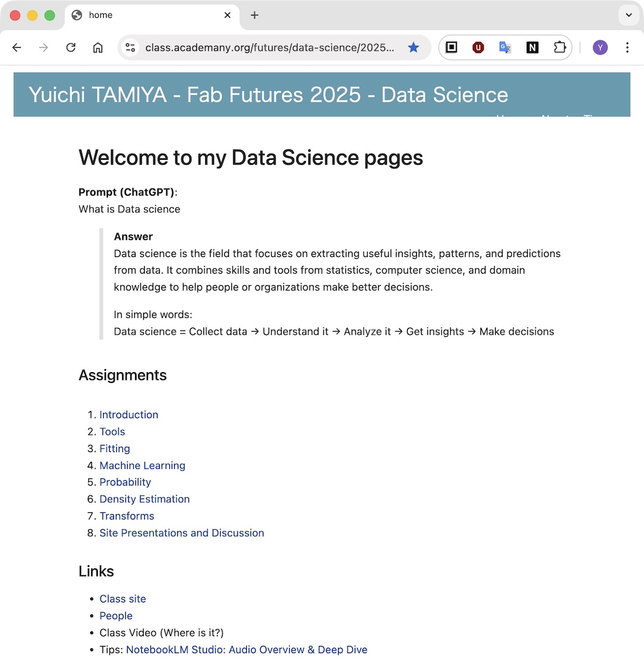644x668 pixels.
Task: Go to the browser home page
Action: pyautogui.click(x=98, y=48)
